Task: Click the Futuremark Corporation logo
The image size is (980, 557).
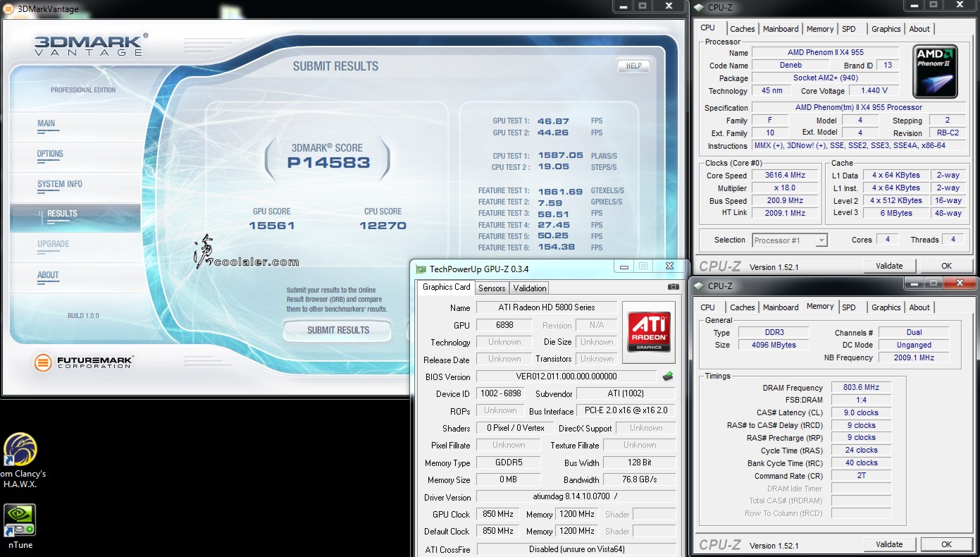Action: coord(84,362)
